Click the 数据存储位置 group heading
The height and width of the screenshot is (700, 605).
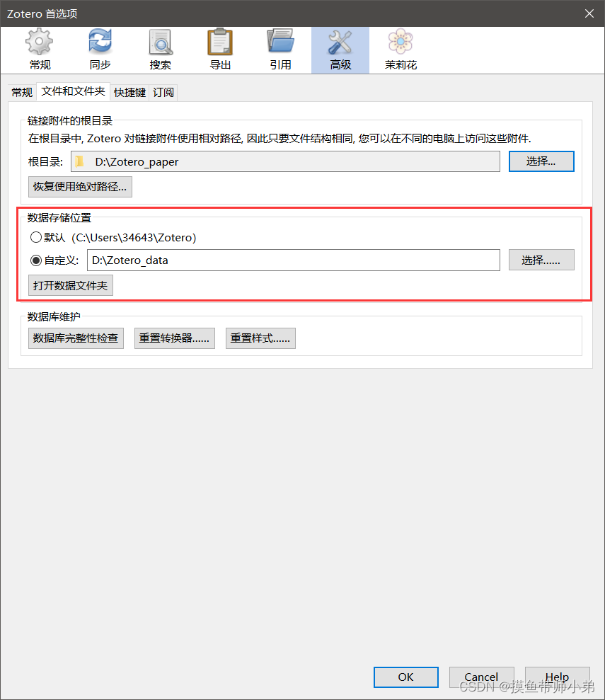click(x=59, y=217)
